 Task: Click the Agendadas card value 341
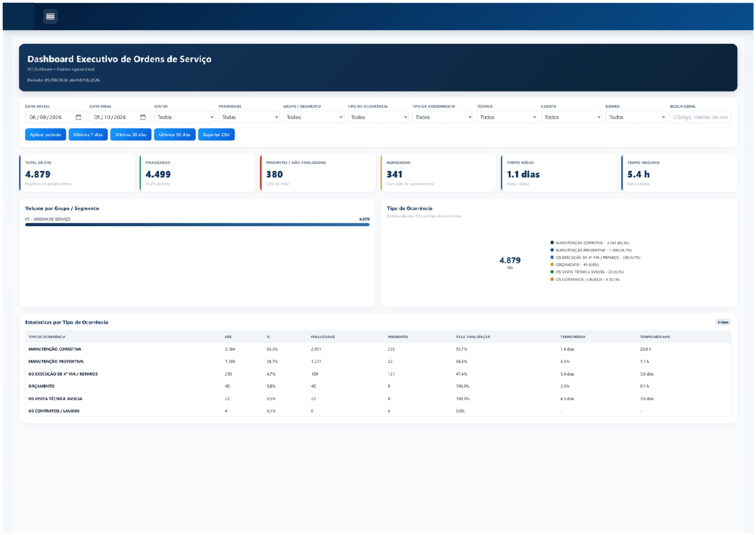tap(395, 175)
